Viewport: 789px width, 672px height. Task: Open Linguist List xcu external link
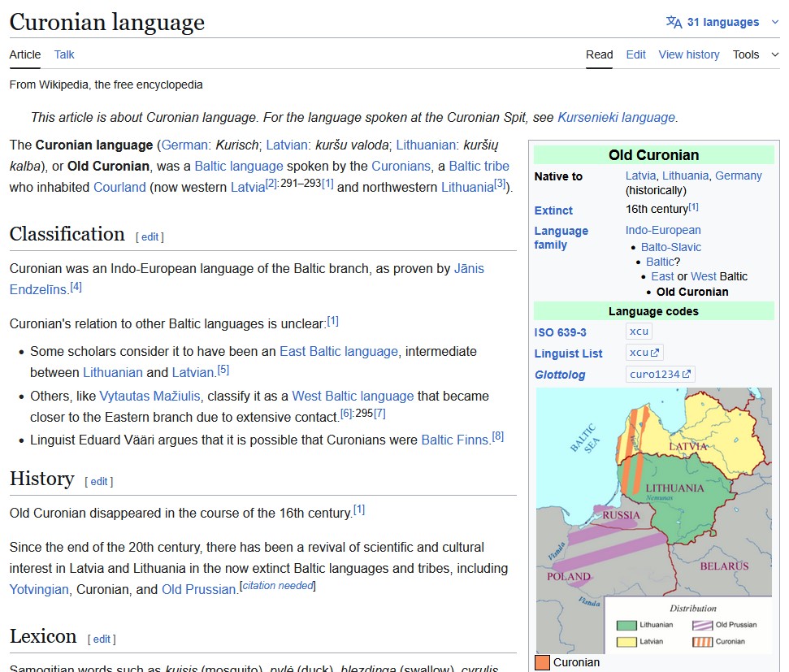[645, 353]
